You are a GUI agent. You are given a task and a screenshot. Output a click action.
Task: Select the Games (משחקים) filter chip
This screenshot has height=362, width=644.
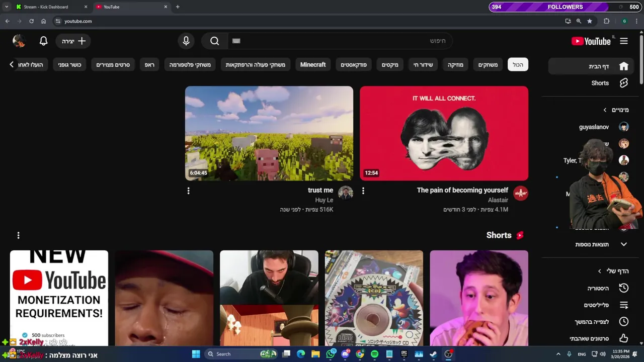tap(488, 65)
